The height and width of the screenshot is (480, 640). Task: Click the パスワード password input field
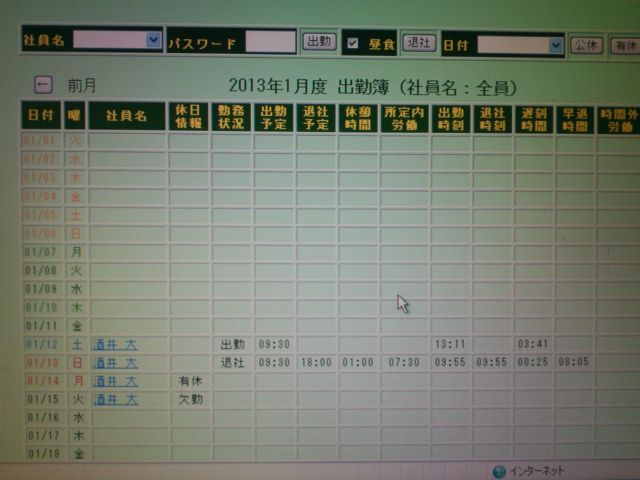(x=271, y=42)
